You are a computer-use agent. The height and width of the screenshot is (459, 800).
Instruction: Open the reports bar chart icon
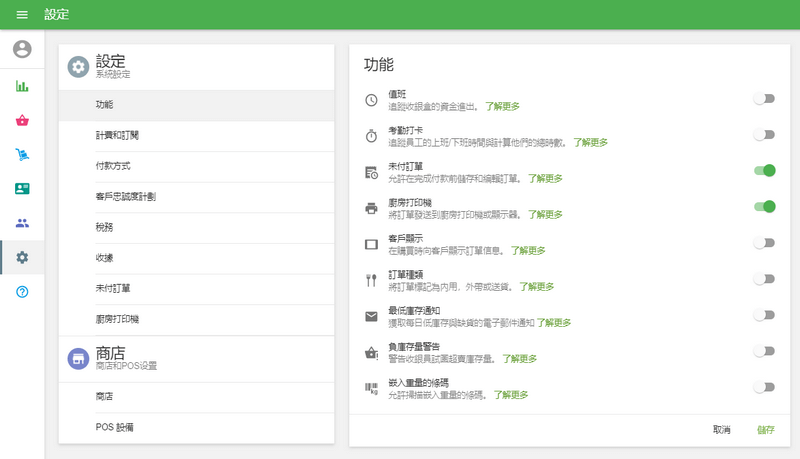(x=22, y=86)
